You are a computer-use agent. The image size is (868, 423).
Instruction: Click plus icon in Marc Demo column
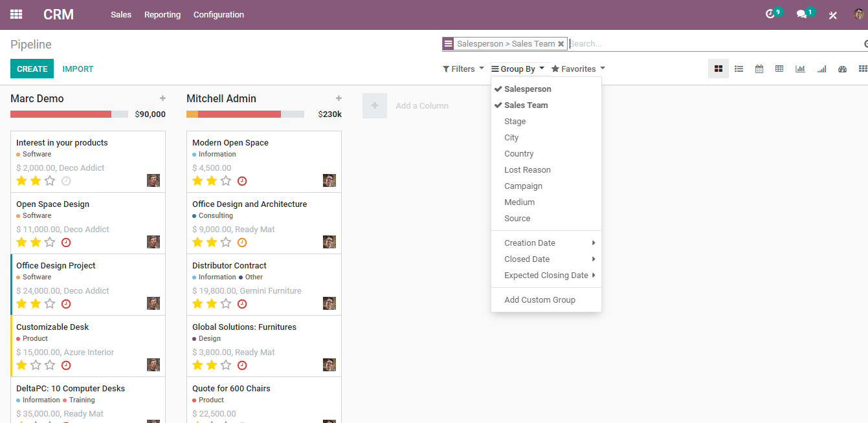[x=162, y=98]
